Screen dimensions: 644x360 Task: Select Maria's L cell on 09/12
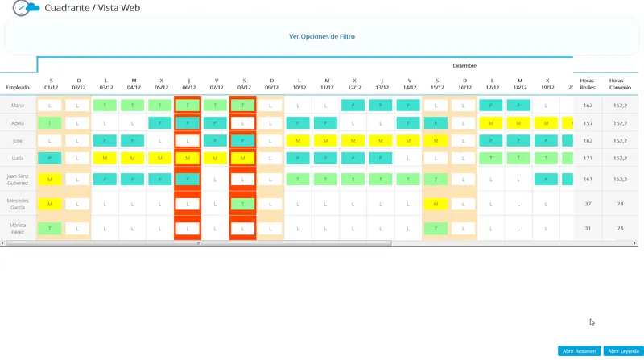[x=270, y=106]
